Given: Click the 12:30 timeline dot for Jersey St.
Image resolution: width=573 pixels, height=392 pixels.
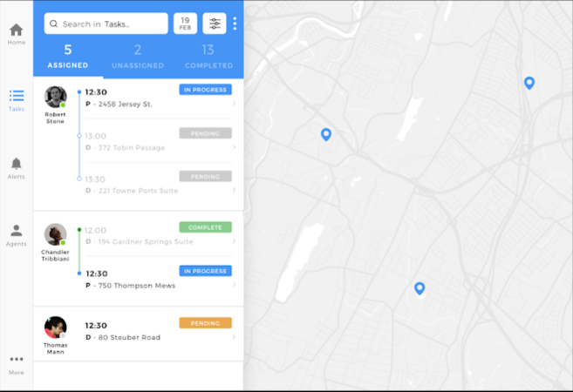Looking at the screenshot, I should click(x=79, y=92).
